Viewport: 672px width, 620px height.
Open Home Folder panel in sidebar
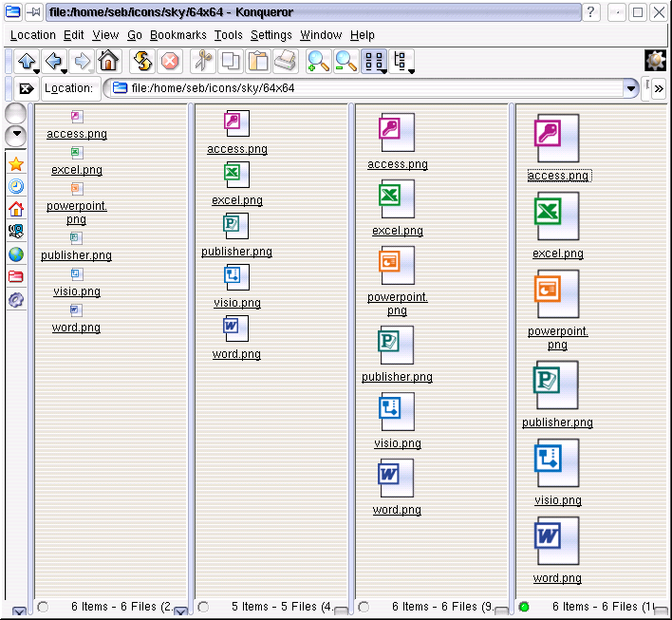(x=16, y=209)
